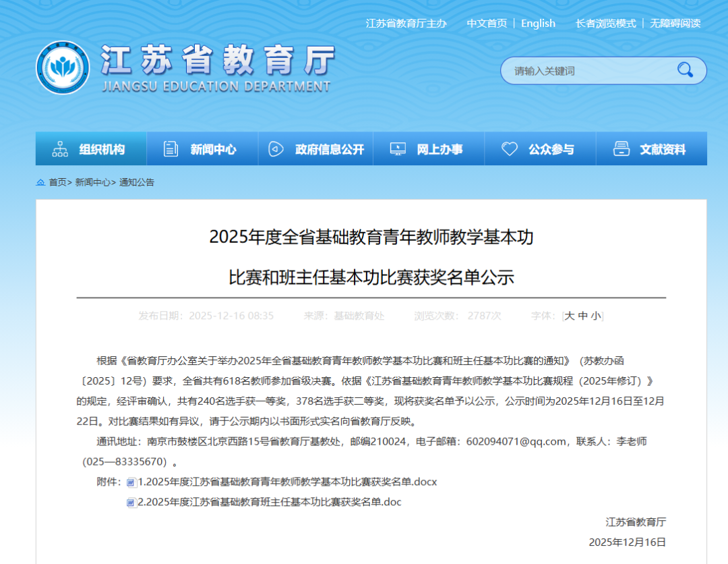Switch to the English site version
Image resolution: width=728 pixels, height=564 pixels.
(538, 24)
